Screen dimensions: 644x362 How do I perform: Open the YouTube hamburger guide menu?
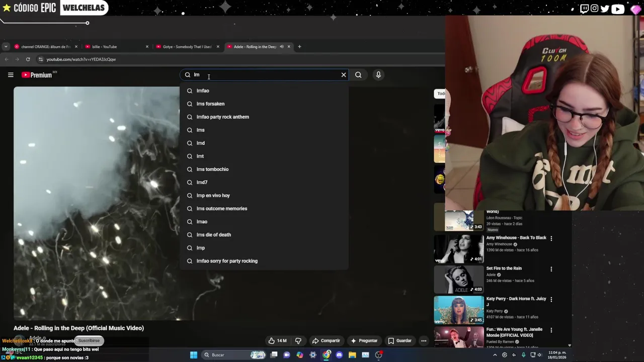[11, 75]
